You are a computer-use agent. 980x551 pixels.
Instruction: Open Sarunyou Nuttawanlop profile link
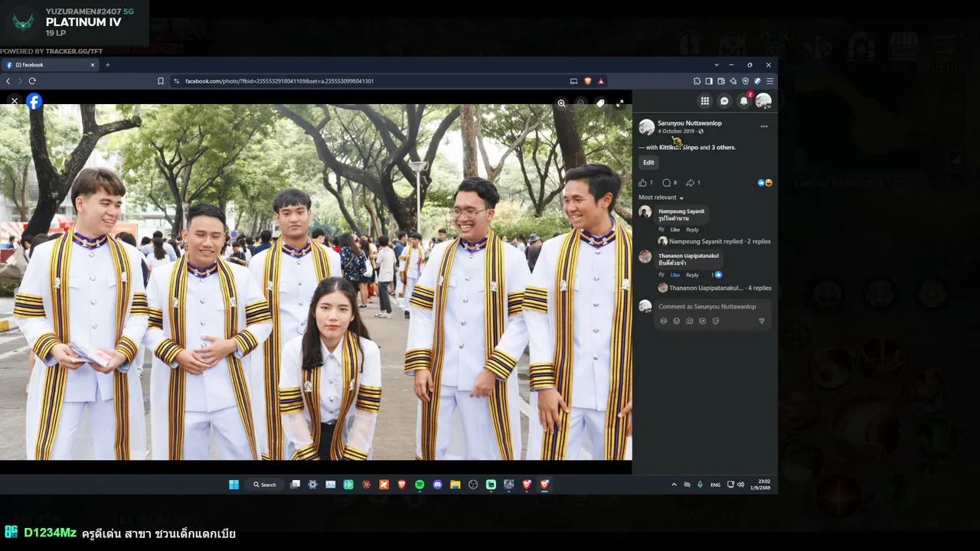[689, 123]
